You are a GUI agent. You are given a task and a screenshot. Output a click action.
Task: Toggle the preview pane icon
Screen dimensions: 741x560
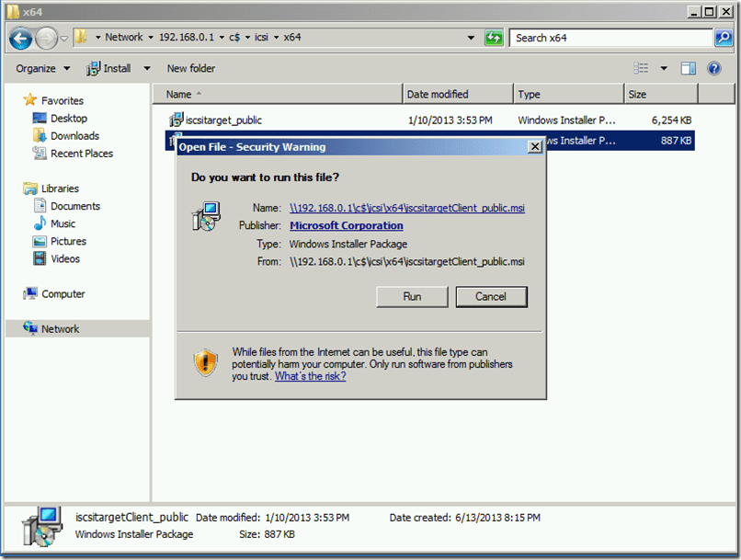(x=689, y=68)
